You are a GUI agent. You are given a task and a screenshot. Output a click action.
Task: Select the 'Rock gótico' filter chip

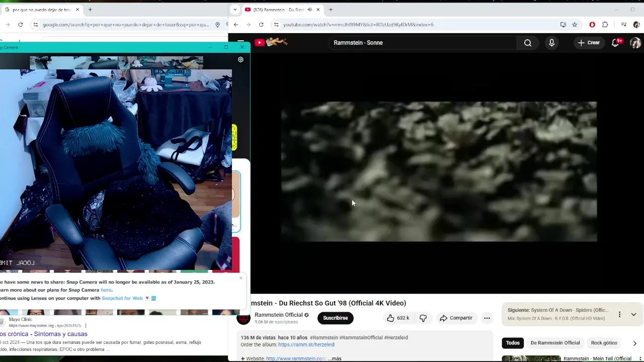604,343
